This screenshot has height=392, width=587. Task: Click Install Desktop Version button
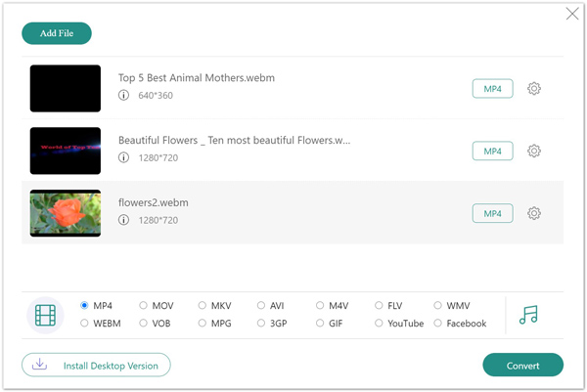[x=96, y=366]
